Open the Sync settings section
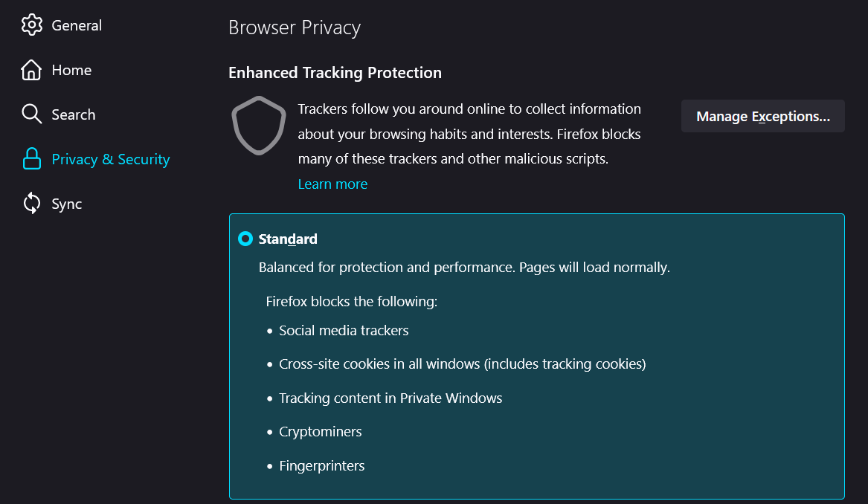 tap(67, 203)
